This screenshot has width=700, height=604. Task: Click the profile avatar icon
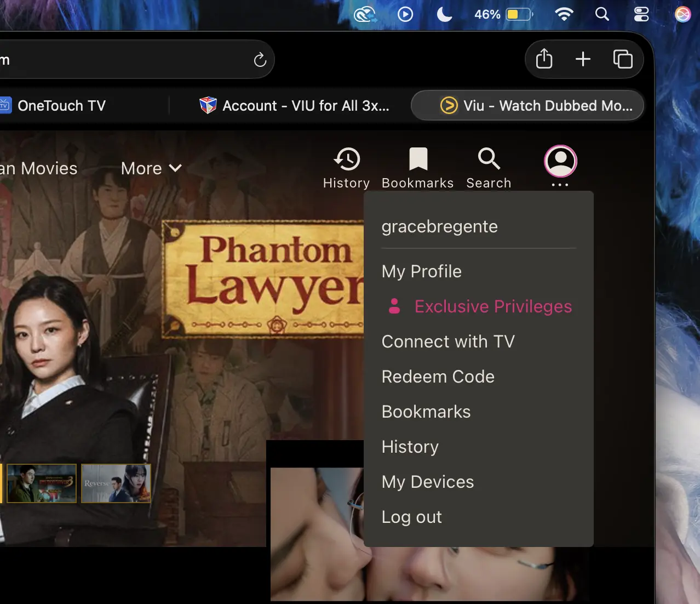pyautogui.click(x=560, y=161)
